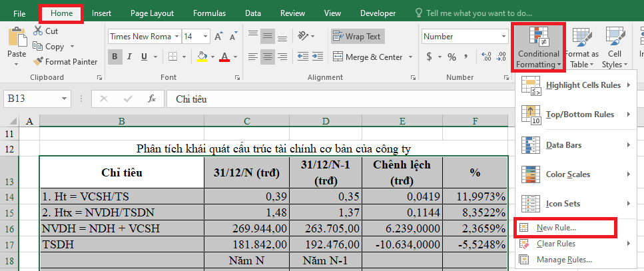
Task: Toggle Bold formatting
Action: click(x=115, y=57)
